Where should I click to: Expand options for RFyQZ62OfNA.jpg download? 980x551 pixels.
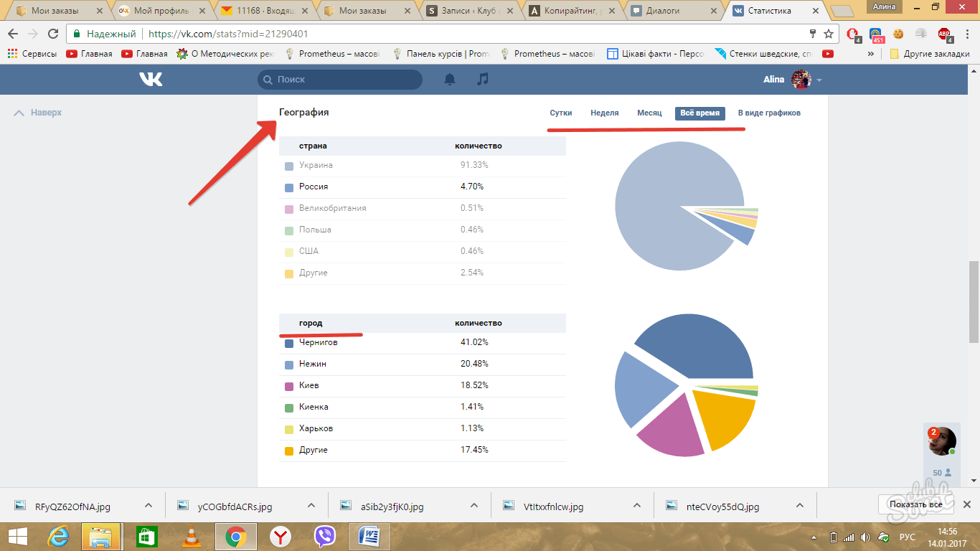149,506
